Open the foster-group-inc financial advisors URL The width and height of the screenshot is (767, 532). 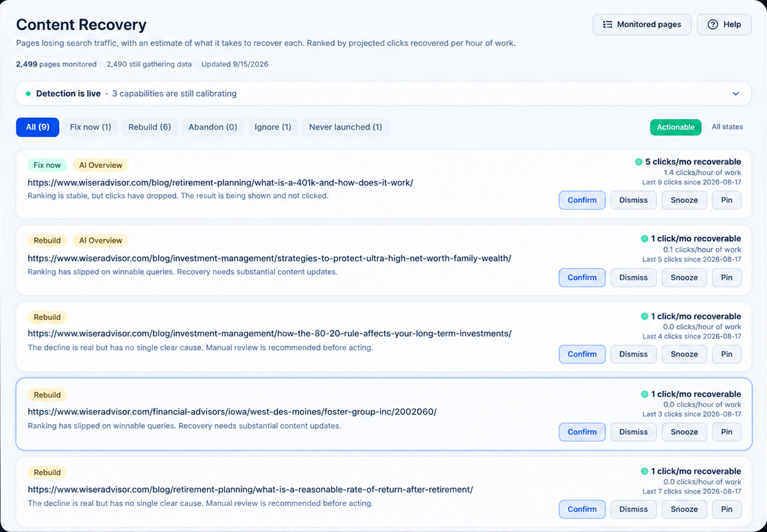click(x=232, y=412)
